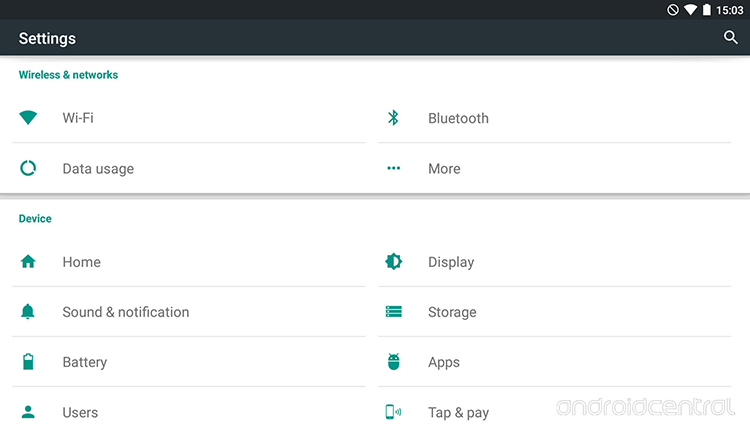Tap the Storage bars icon
Screen dimensions: 750x431
[393, 312]
